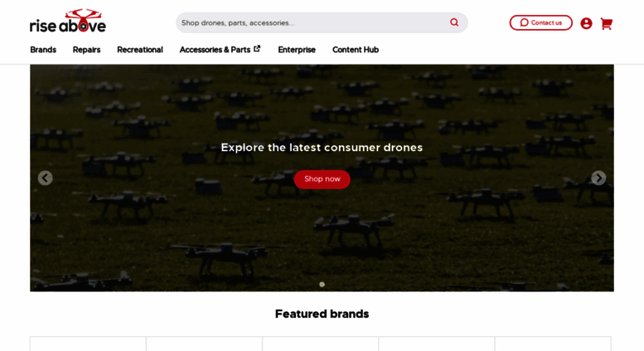Advance to next carousel slide arrow
Image resolution: width=644 pixels, height=351 pixels.
(x=598, y=178)
